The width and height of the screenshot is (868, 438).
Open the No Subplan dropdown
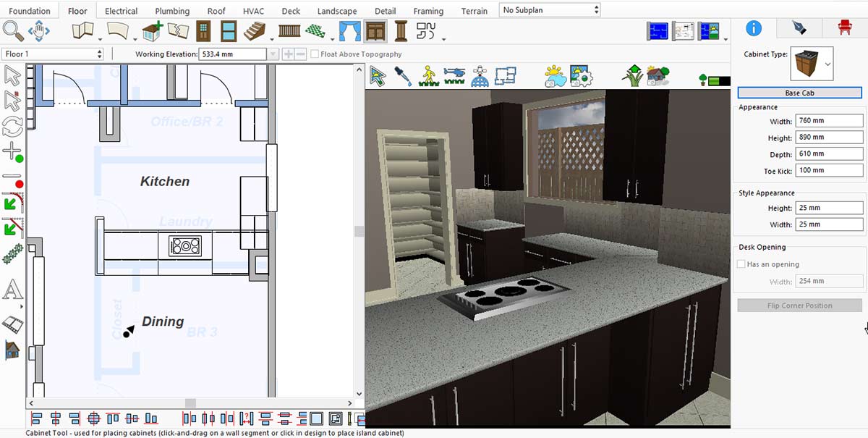click(550, 10)
